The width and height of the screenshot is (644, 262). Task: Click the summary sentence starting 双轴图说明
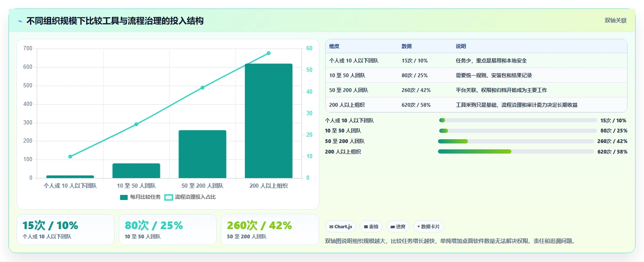click(x=450, y=241)
